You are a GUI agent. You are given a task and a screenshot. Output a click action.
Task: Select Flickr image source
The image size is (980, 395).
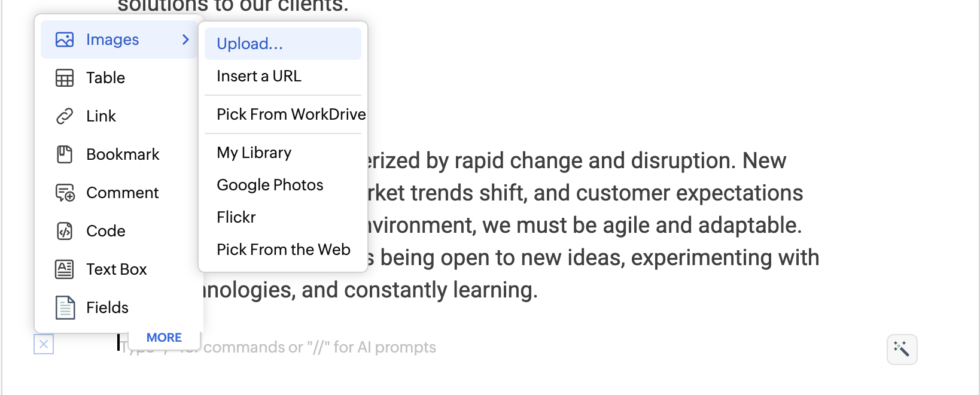click(x=236, y=217)
